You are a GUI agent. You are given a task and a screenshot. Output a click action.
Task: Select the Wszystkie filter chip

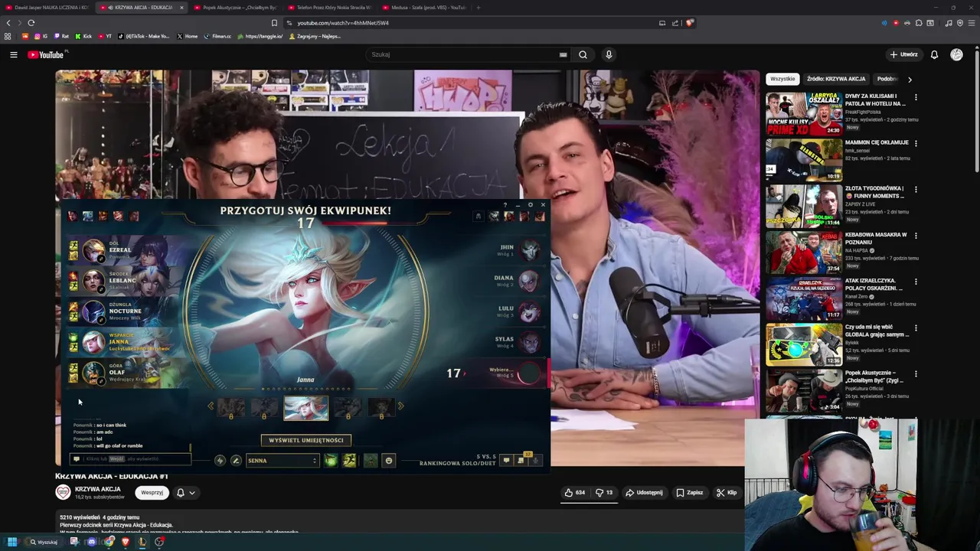(x=782, y=79)
